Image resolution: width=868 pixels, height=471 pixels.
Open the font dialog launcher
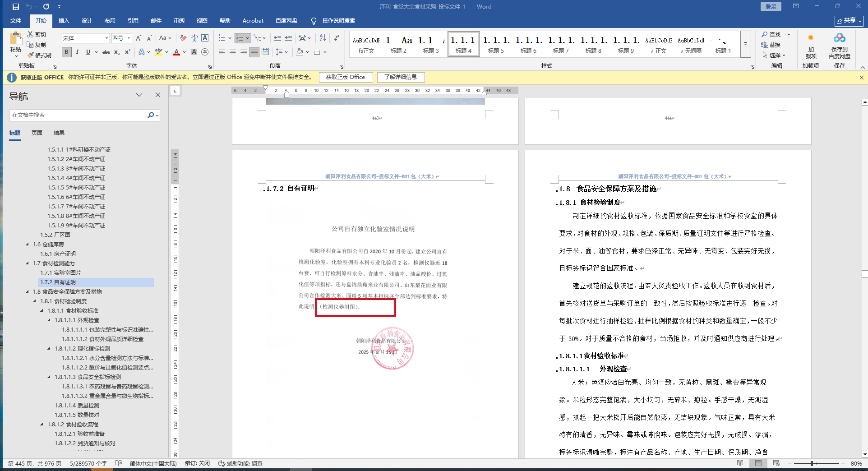pos(210,66)
